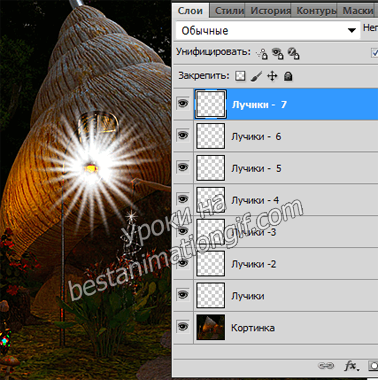Viewport: 378px width, 380px height.
Task: Toggle visibility of Лучики -3 layer
Action: tap(183, 231)
